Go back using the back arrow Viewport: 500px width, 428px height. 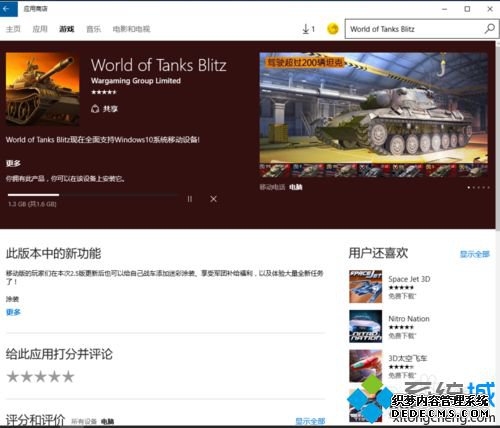(x=9, y=8)
